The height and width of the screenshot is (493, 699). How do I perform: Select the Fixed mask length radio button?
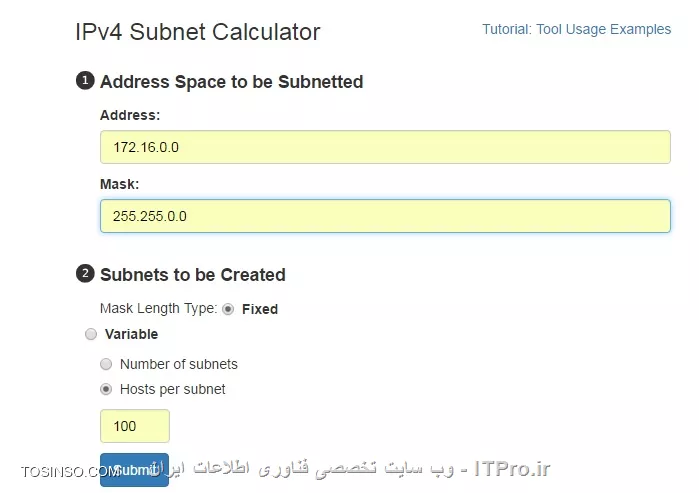click(x=228, y=309)
